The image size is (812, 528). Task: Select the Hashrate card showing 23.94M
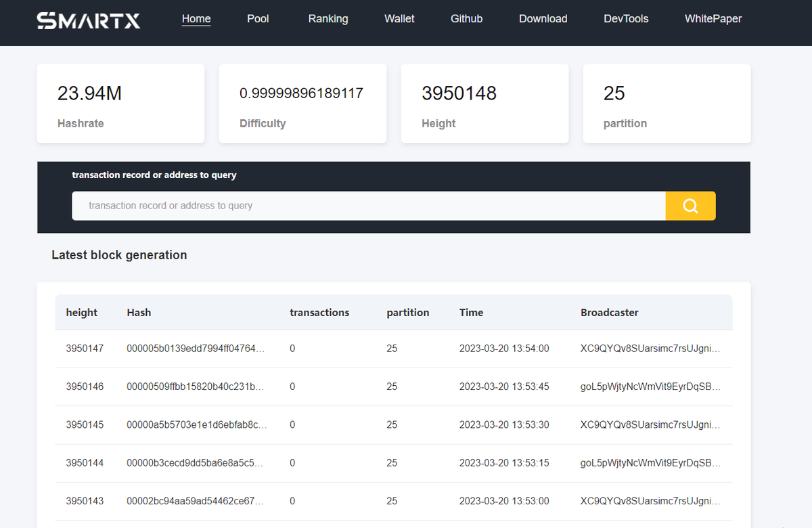120,104
